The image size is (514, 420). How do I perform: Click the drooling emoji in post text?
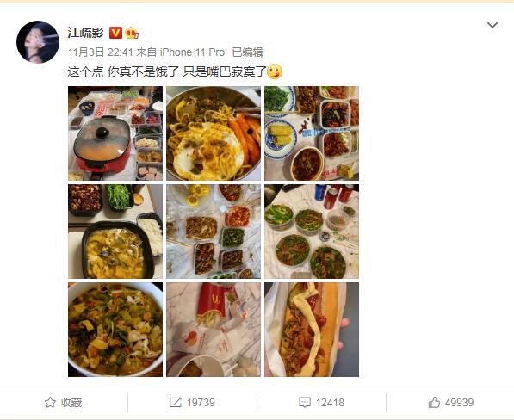coord(275,71)
